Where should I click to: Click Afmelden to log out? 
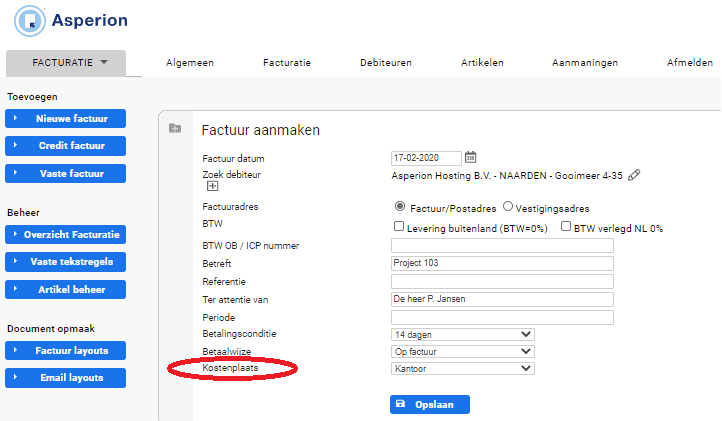(690, 63)
